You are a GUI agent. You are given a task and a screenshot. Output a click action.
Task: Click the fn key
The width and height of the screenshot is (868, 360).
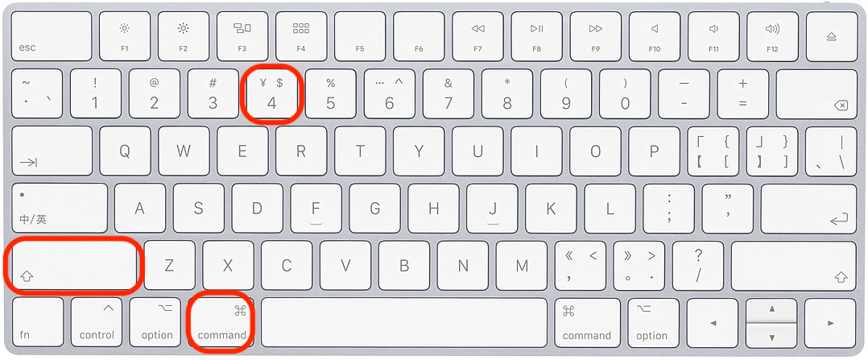tap(37, 322)
